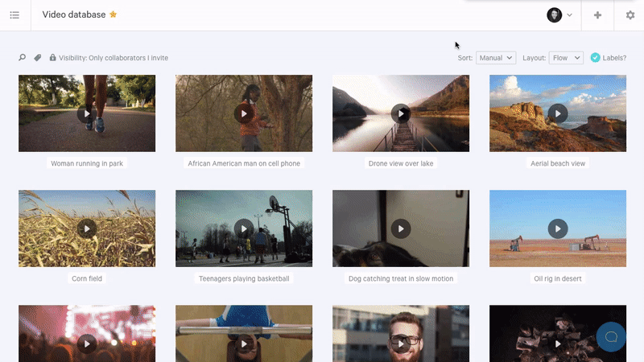
Task: Open the settings gear icon
Action: click(x=630, y=15)
